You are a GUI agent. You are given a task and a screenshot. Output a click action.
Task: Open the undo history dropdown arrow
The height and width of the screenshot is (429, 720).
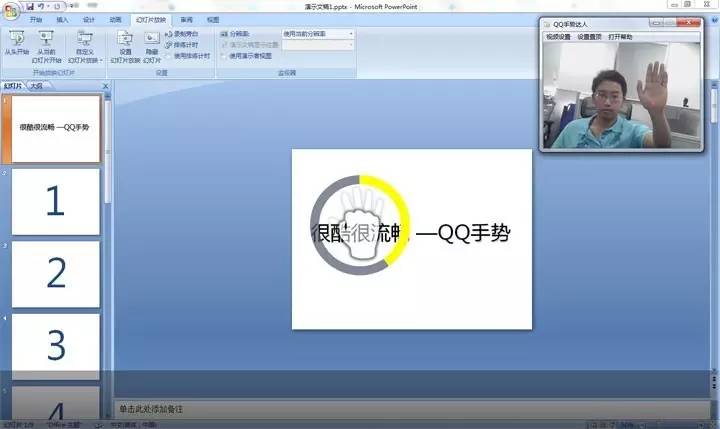[x=48, y=6]
